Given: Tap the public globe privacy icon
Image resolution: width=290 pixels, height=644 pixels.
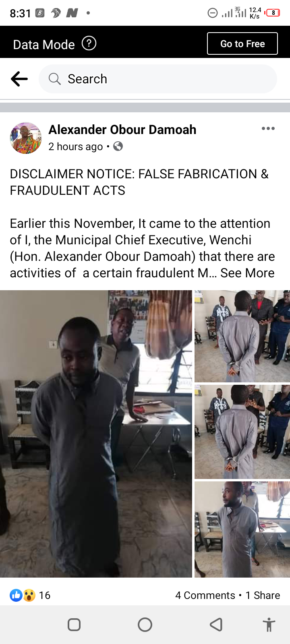Looking at the screenshot, I should tap(118, 146).
